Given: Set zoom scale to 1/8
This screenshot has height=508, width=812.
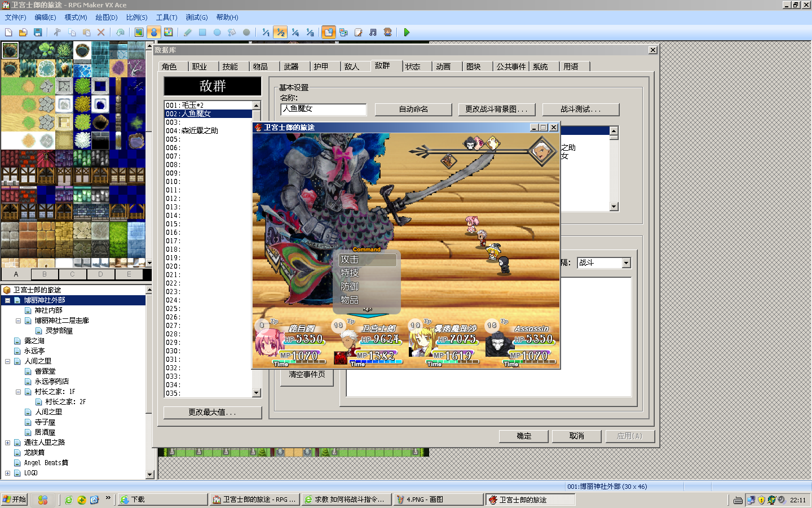Looking at the screenshot, I should 310,33.
